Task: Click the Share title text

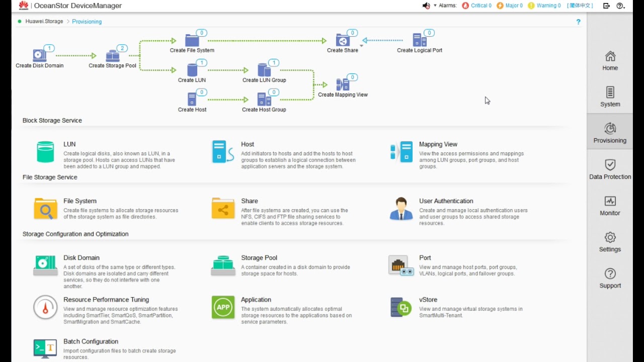Action: tap(250, 201)
